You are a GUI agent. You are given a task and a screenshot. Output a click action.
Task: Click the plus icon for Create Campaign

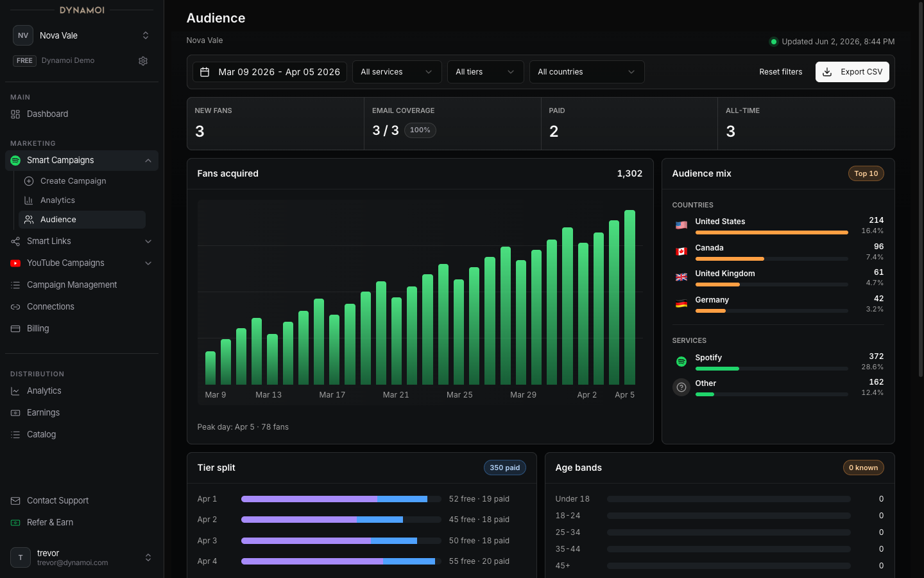(29, 181)
